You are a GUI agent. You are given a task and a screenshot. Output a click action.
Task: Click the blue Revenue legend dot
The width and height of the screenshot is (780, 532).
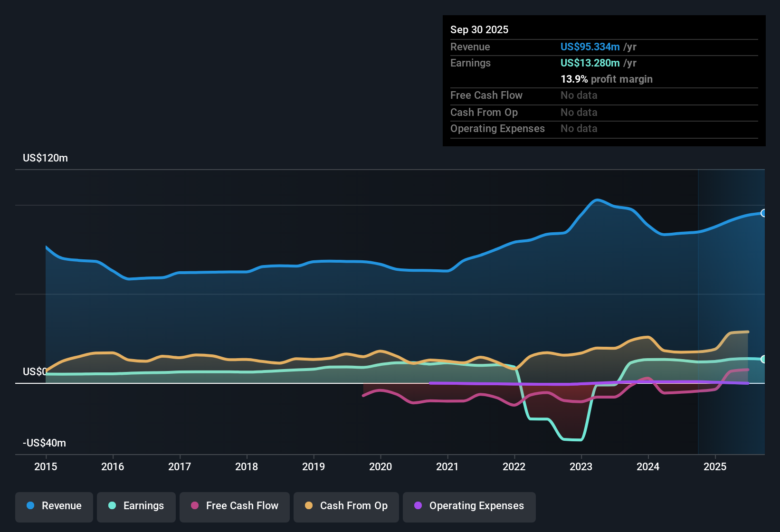point(30,506)
